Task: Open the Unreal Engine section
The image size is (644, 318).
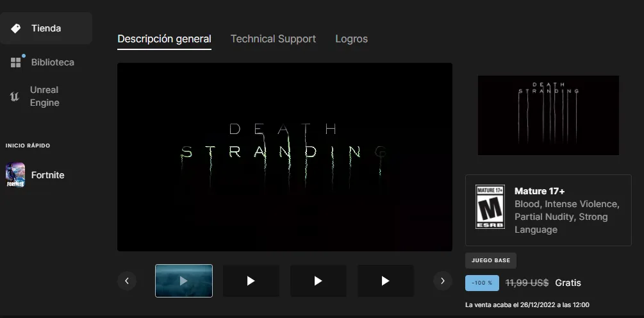Action: 46,96
